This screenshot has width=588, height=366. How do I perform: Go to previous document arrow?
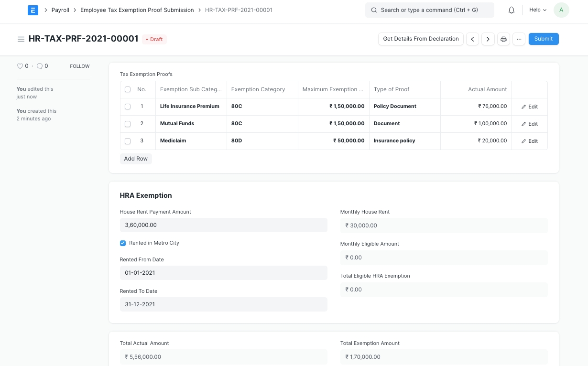coord(472,39)
